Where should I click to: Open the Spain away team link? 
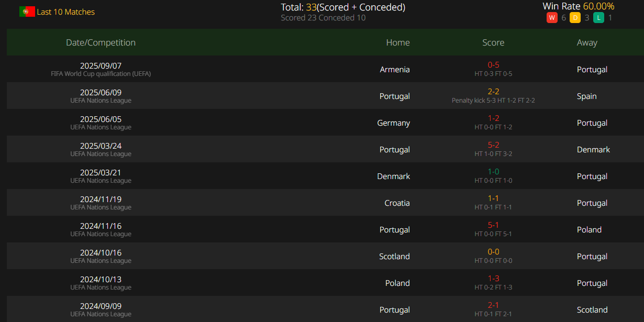pyautogui.click(x=587, y=96)
